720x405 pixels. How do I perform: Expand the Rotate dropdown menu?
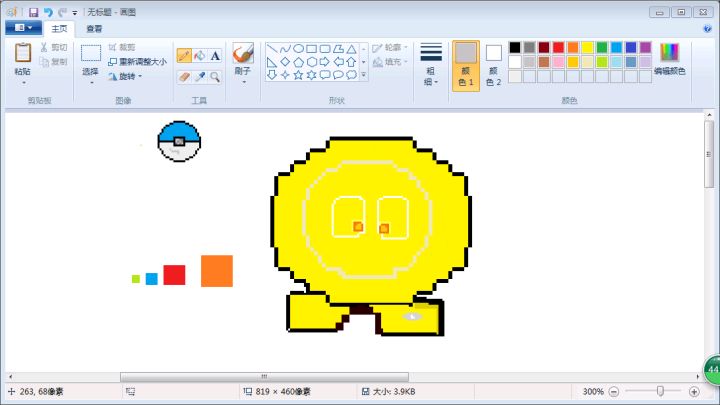tap(125, 76)
